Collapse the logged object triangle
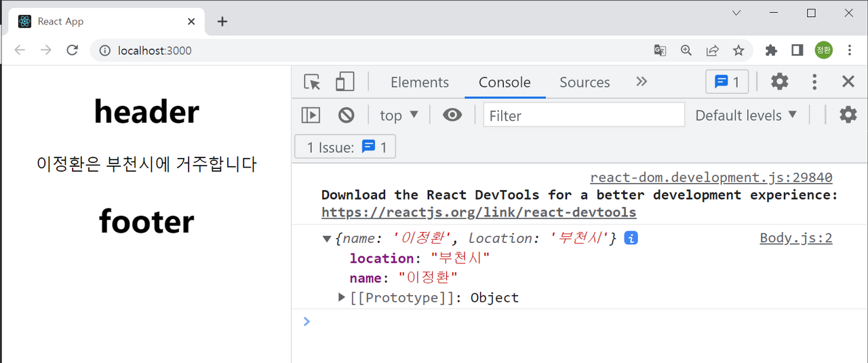The width and height of the screenshot is (868, 363). tap(327, 239)
